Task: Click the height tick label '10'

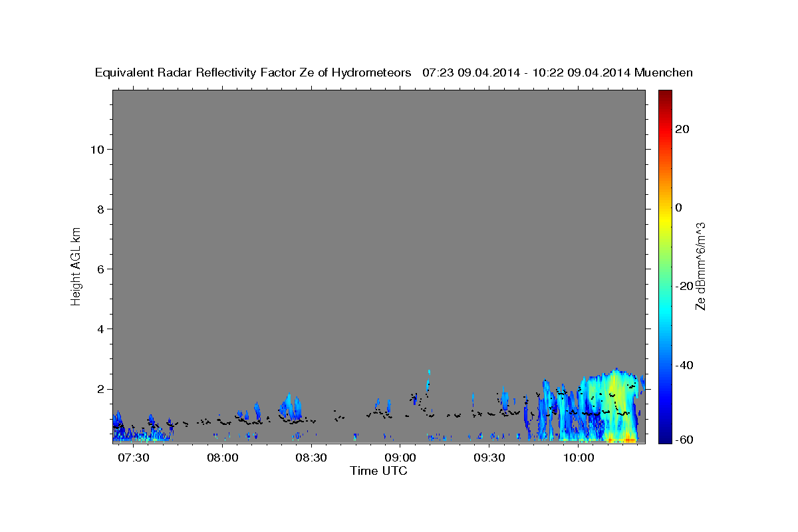Action: click(98, 149)
